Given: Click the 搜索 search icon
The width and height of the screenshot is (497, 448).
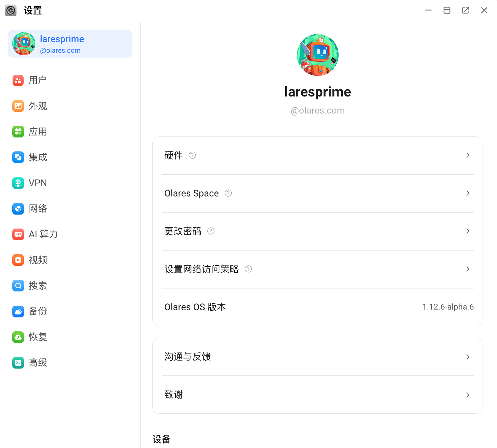Looking at the screenshot, I should tap(18, 285).
